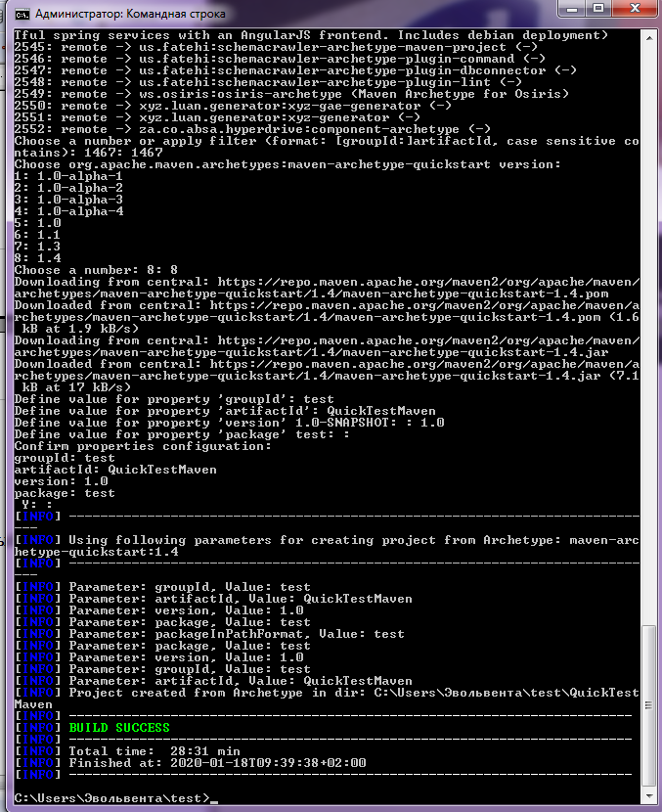
Task: Click line '2548: remote -> us.fatehi:schemacrawler-archetype-plugin-lint'
Action: (268, 82)
